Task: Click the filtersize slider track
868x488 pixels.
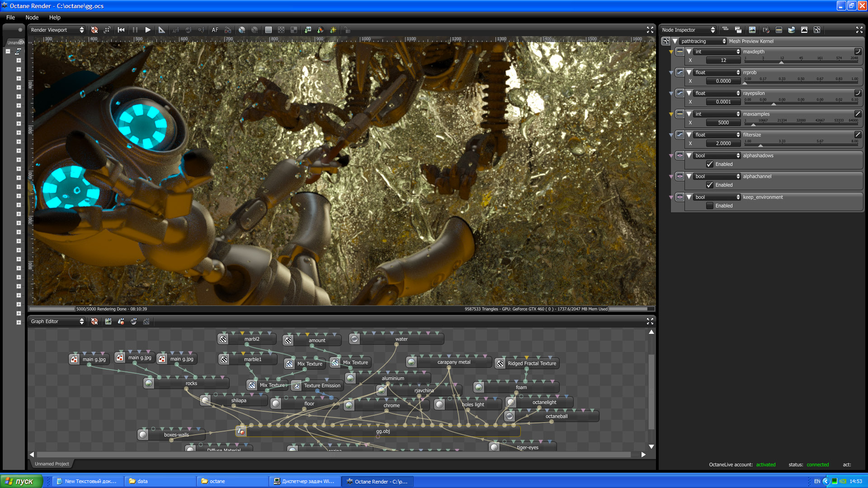Action: [801, 145]
